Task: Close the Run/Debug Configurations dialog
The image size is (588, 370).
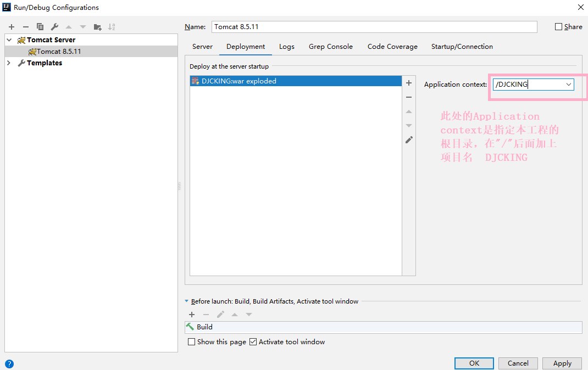Action: pos(580,7)
